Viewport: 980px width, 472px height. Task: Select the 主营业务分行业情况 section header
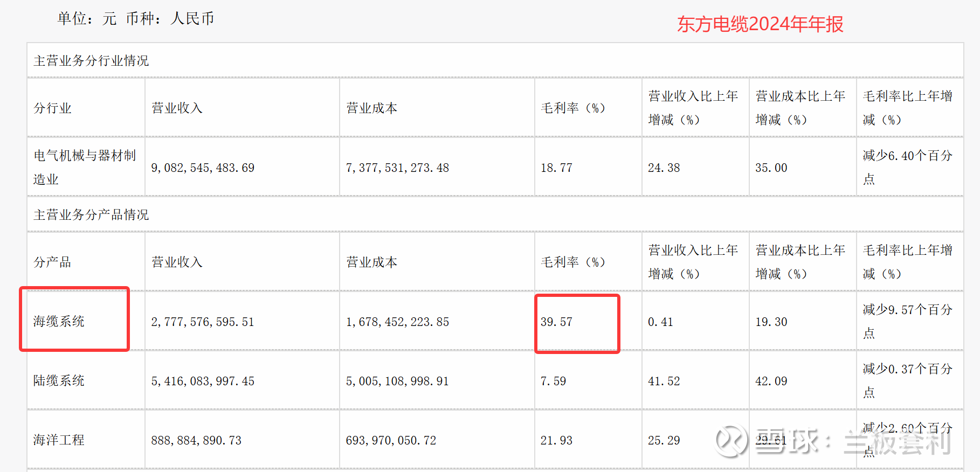(x=91, y=61)
